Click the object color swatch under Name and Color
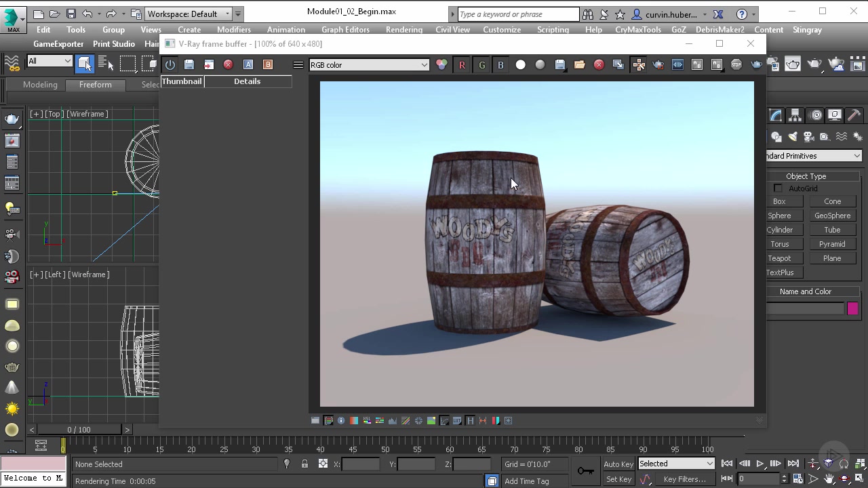Image resolution: width=868 pixels, height=488 pixels. 852,308
